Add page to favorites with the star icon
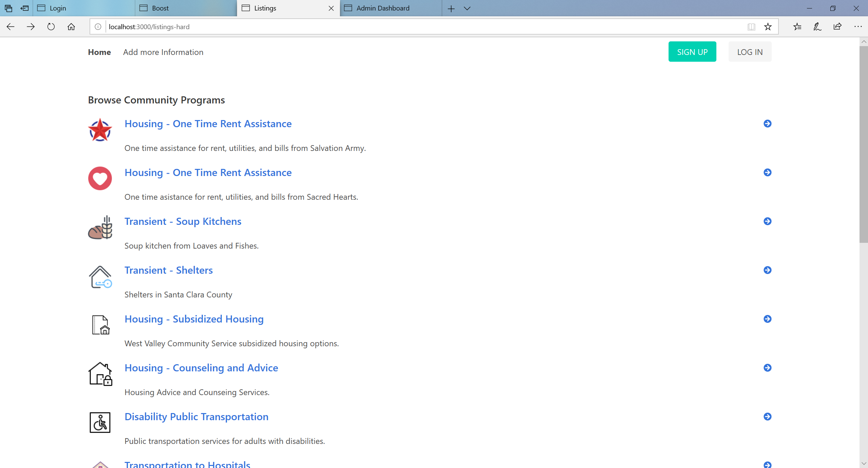This screenshot has width=868, height=468. (768, 27)
